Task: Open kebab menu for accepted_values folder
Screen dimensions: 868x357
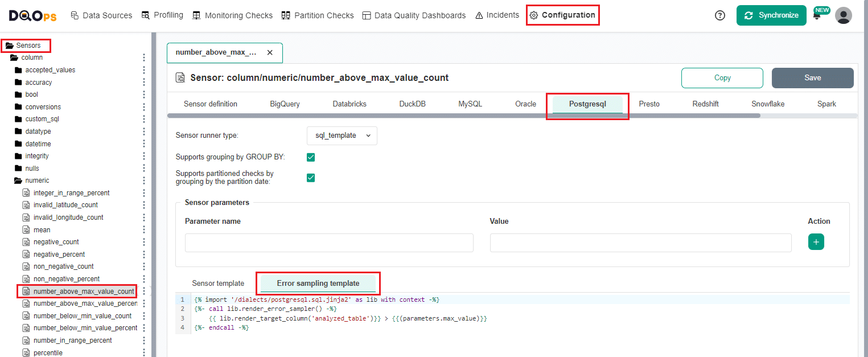Action: coord(144,70)
